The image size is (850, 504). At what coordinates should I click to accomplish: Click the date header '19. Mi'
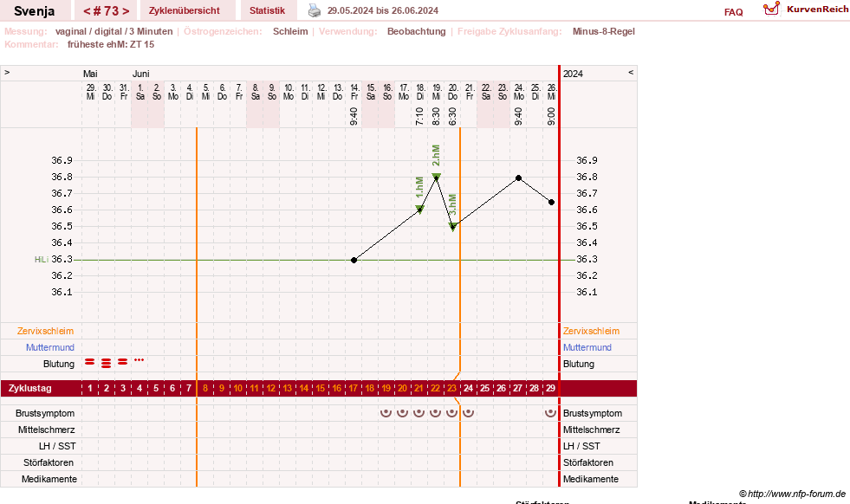point(437,92)
